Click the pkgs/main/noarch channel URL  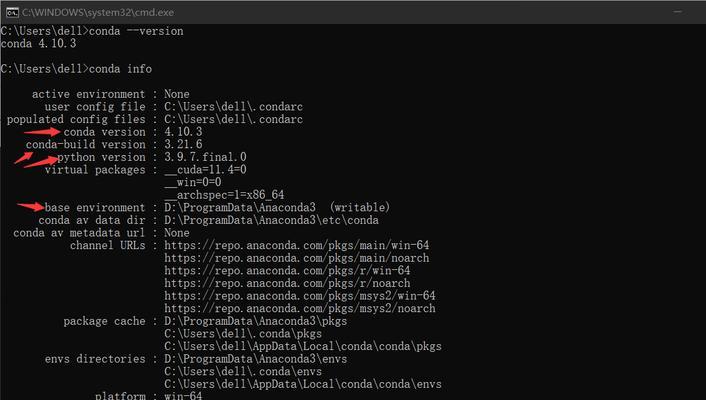296,258
